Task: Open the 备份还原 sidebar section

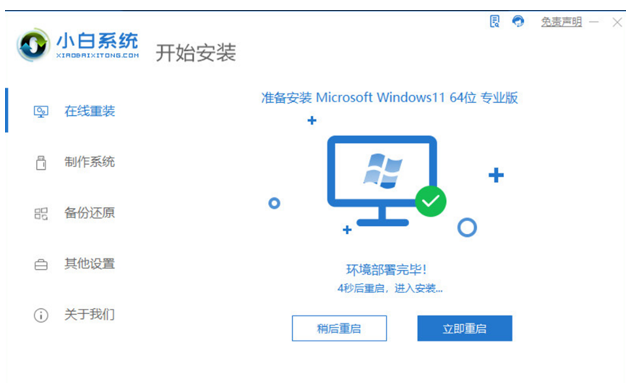Action: 74,213
